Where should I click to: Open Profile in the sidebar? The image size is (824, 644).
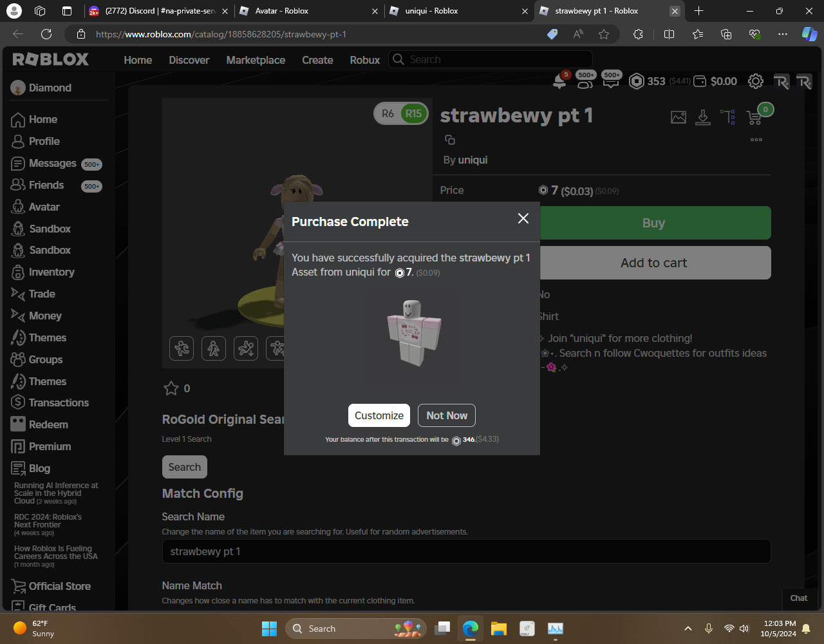[x=44, y=141]
